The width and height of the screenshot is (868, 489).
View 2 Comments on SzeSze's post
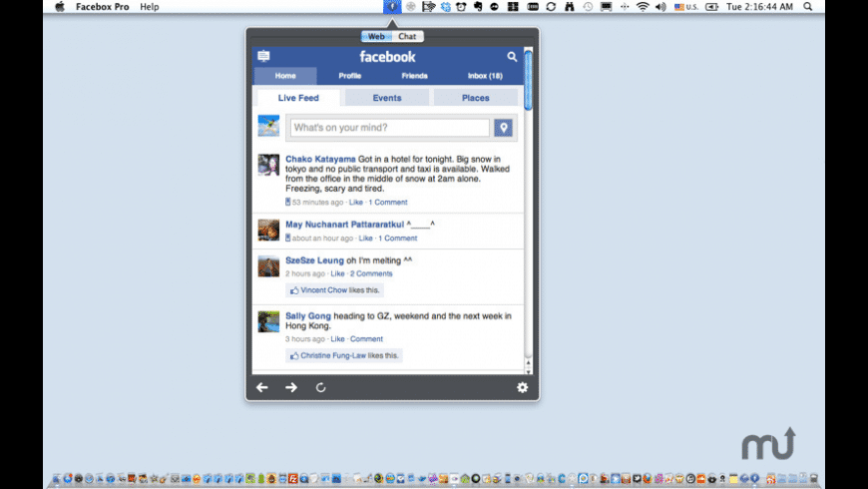point(371,273)
